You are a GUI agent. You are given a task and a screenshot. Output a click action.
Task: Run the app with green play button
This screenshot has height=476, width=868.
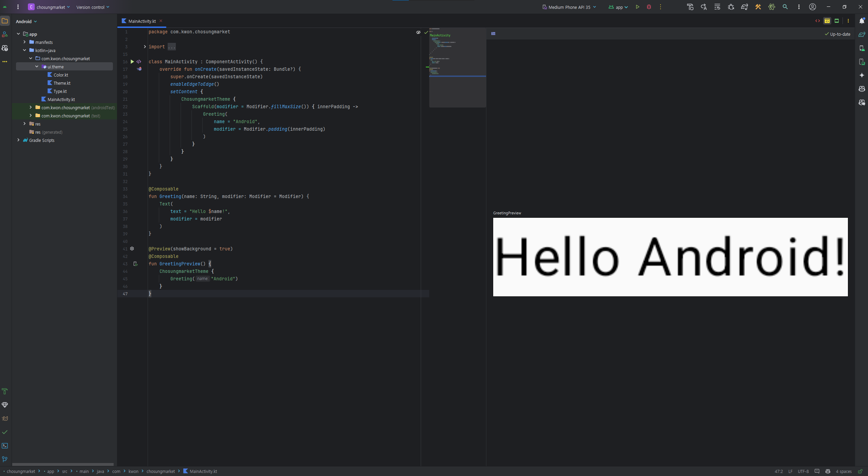coord(637,7)
